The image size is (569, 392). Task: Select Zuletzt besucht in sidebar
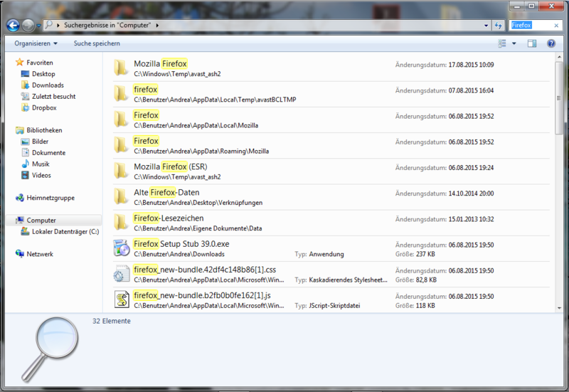pyautogui.click(x=54, y=96)
